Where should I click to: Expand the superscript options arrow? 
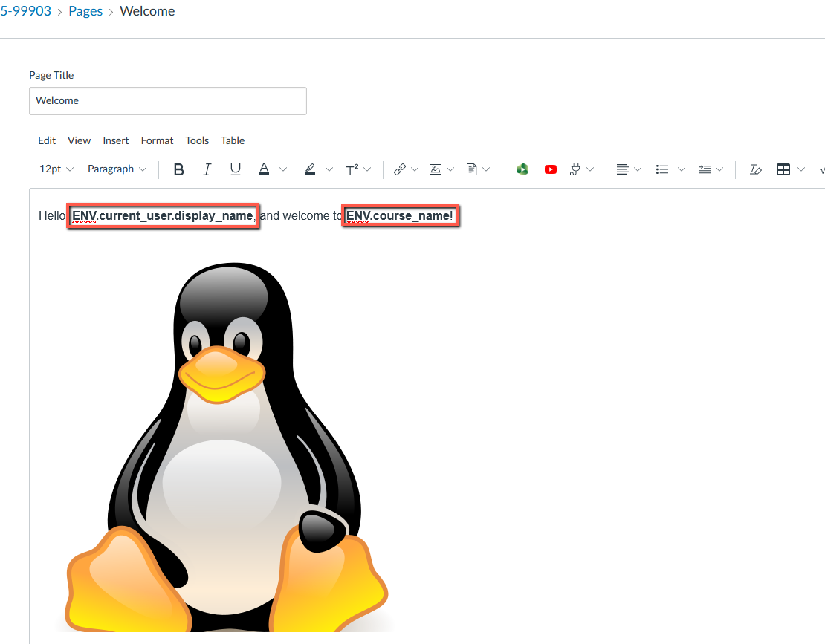pos(367,169)
